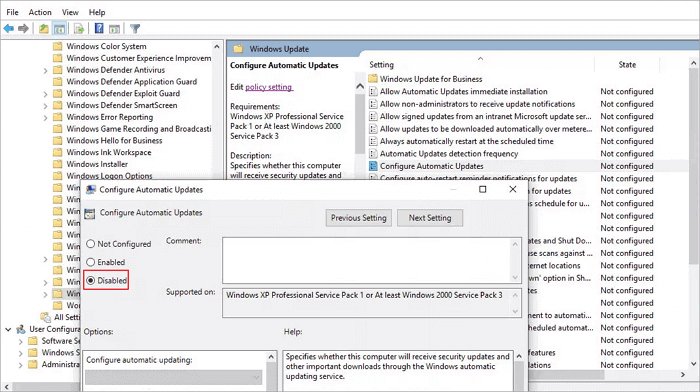Click the Forward arrow toolbar icon

click(x=23, y=29)
